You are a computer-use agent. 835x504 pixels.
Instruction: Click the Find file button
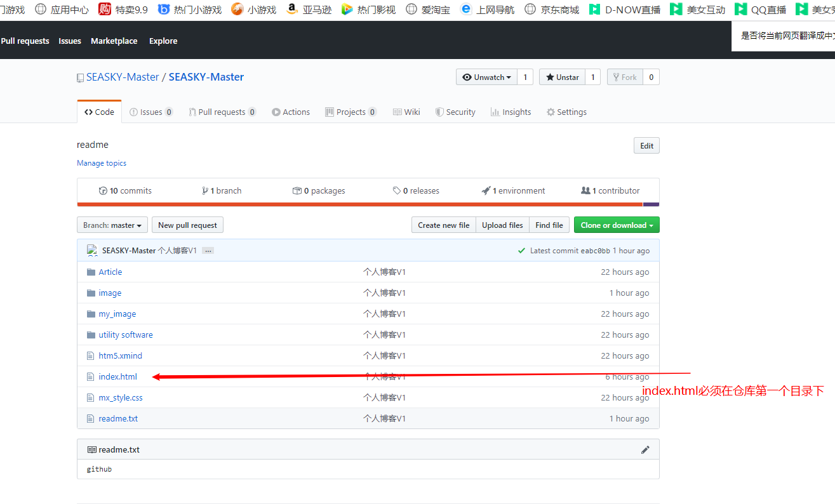(549, 225)
